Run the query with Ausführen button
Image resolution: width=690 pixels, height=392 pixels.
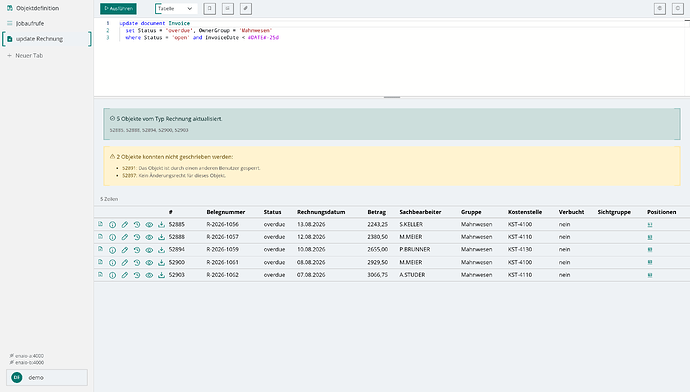click(118, 8)
